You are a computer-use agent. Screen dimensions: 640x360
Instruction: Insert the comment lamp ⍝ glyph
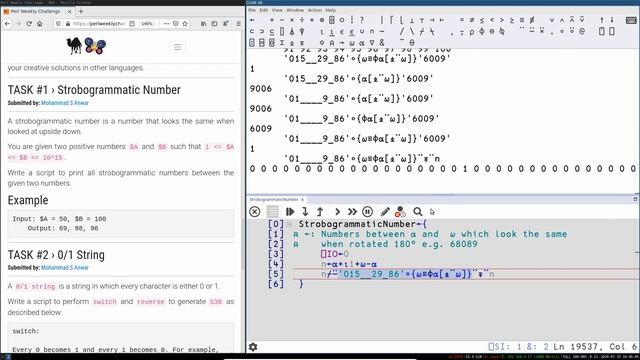[332, 42]
